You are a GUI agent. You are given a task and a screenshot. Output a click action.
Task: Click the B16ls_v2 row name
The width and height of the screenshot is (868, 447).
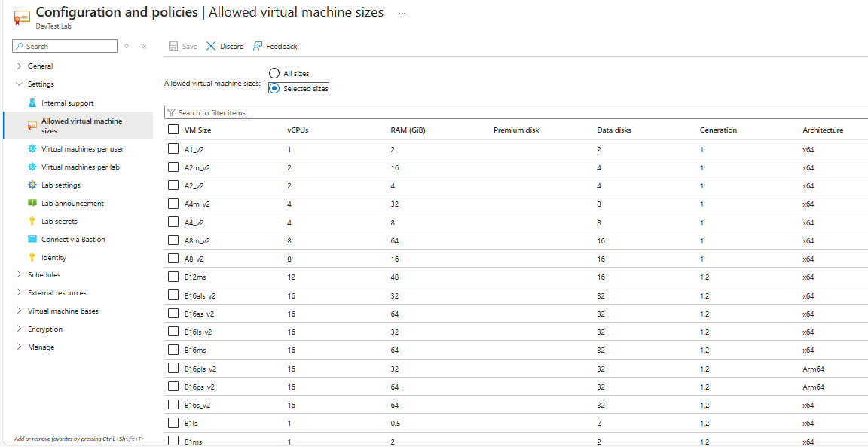pyautogui.click(x=198, y=332)
